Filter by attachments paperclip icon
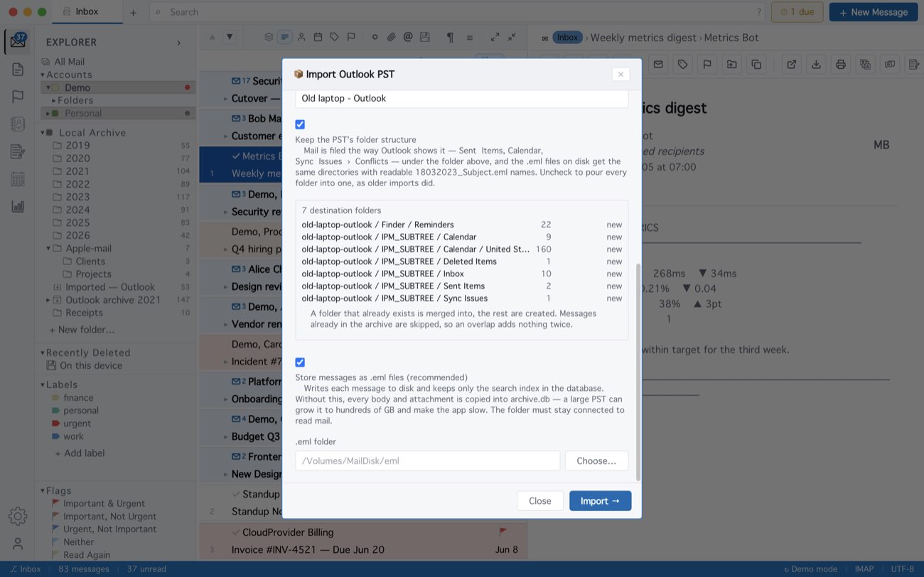This screenshot has height=577, width=924. pos(391,37)
